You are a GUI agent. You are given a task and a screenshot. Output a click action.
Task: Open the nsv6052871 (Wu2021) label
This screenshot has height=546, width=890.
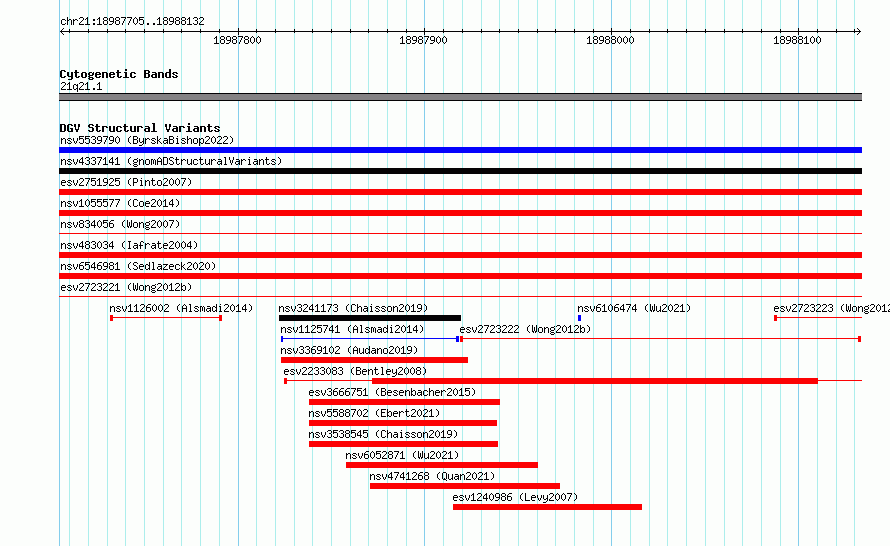click(x=402, y=455)
